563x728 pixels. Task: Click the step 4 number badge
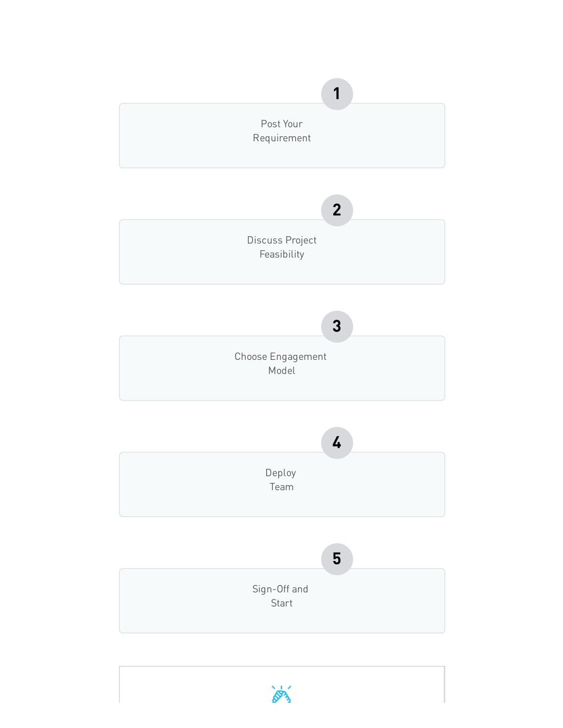[337, 443]
